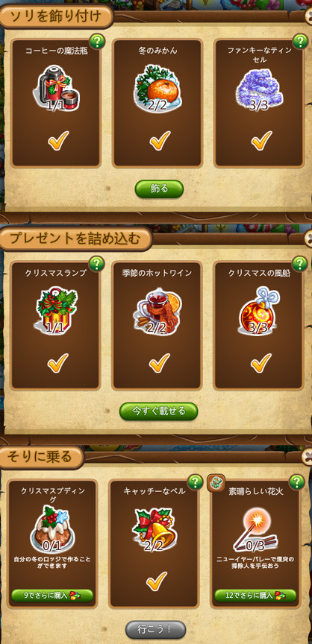Click the seasonal hot wine icon
This screenshot has width=312, height=644.
[x=157, y=310]
